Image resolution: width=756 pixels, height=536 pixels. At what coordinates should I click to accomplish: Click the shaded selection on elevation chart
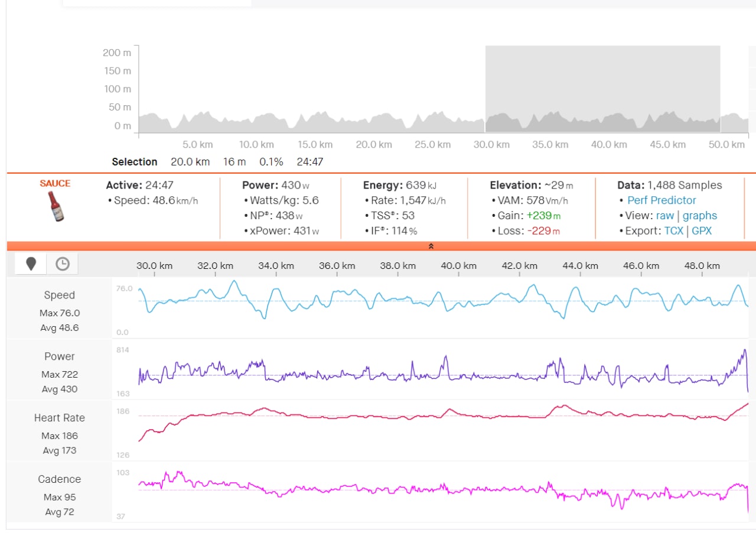coord(602,89)
